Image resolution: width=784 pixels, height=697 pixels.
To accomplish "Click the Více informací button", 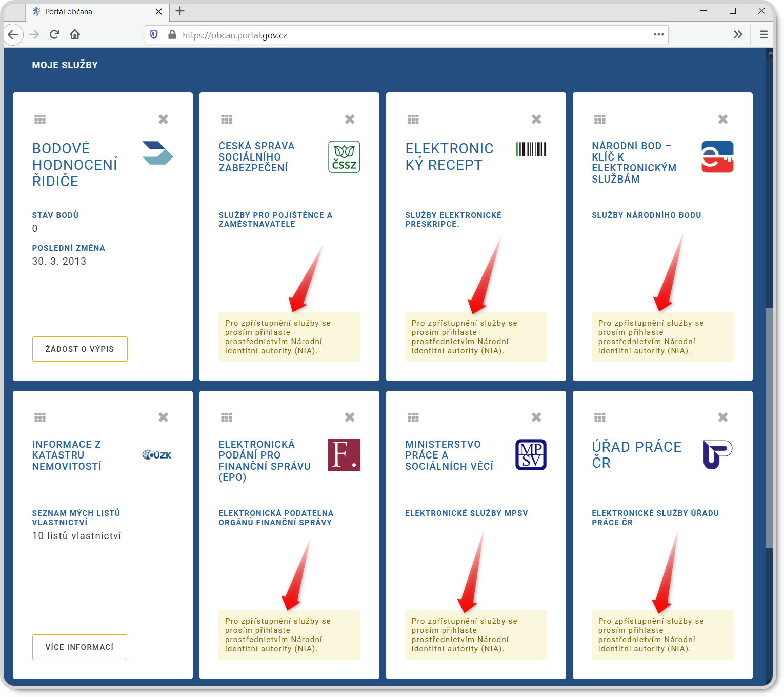I will (79, 647).
